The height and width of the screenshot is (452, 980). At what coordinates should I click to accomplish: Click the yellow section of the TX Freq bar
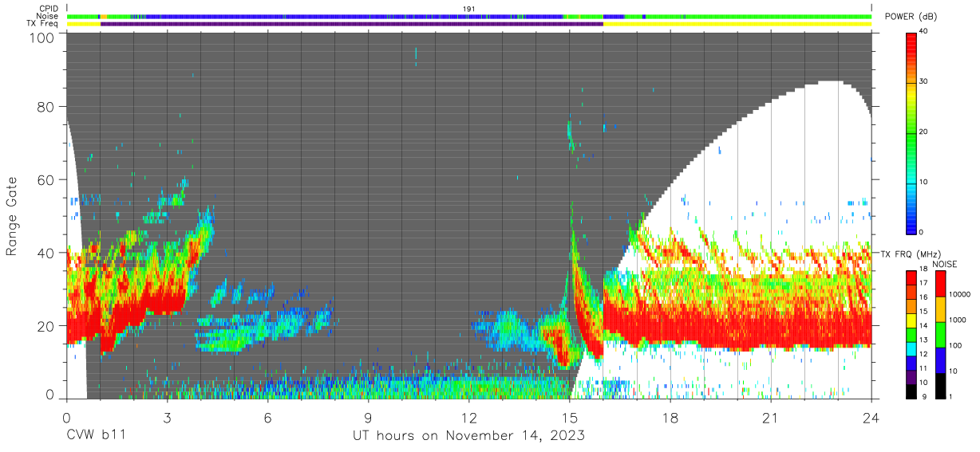737,24
